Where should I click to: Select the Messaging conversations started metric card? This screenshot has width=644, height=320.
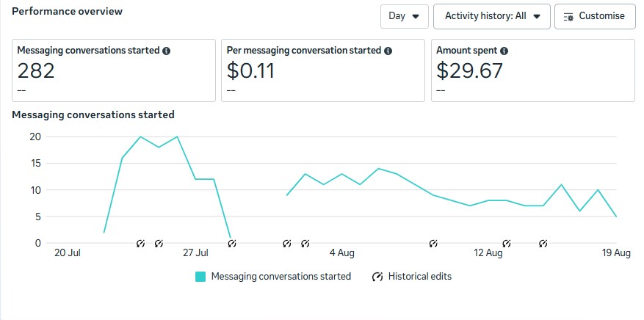tap(114, 70)
